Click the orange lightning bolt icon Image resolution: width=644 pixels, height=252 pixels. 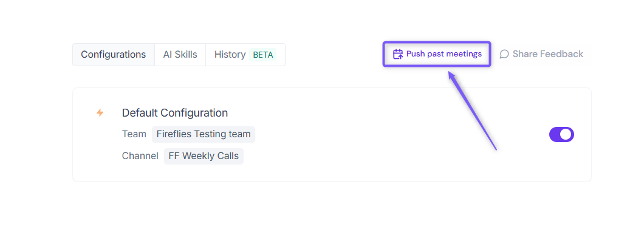pyautogui.click(x=100, y=112)
